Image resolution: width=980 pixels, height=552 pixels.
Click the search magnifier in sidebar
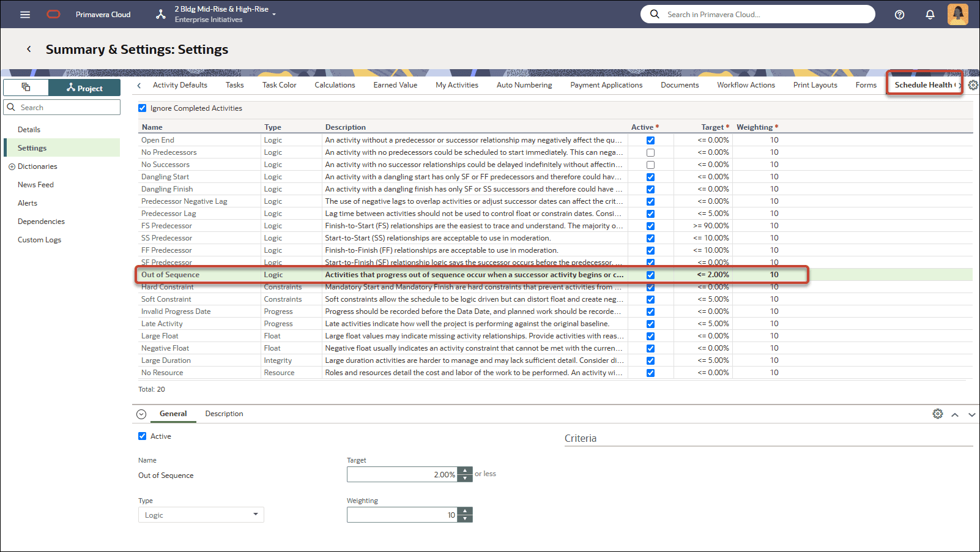[11, 107]
